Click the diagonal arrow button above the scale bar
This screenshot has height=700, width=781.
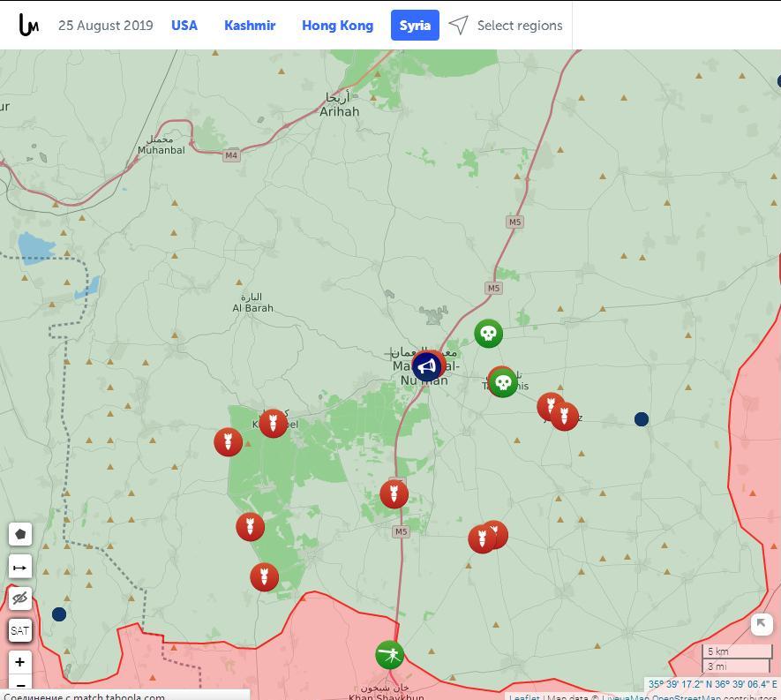point(761,624)
